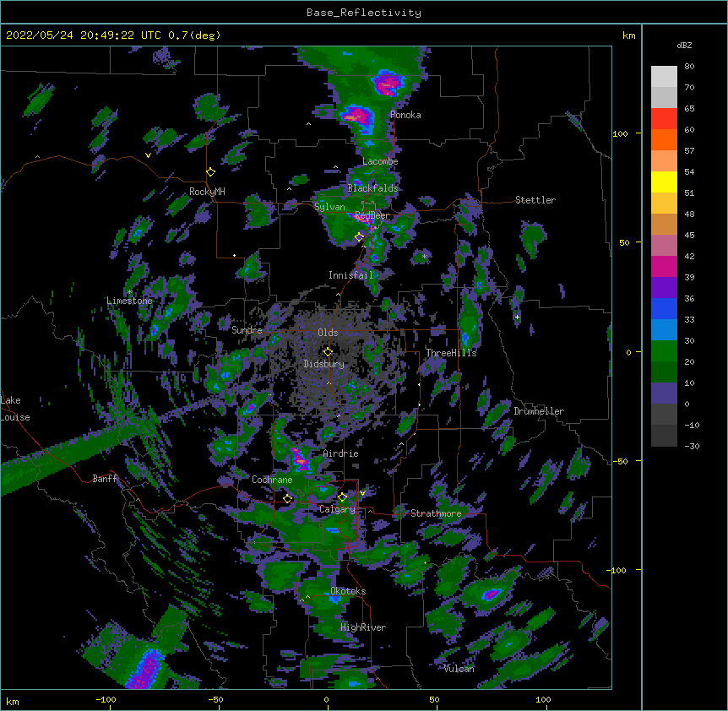Click the Limestone label
728x711 pixels.
129,301
